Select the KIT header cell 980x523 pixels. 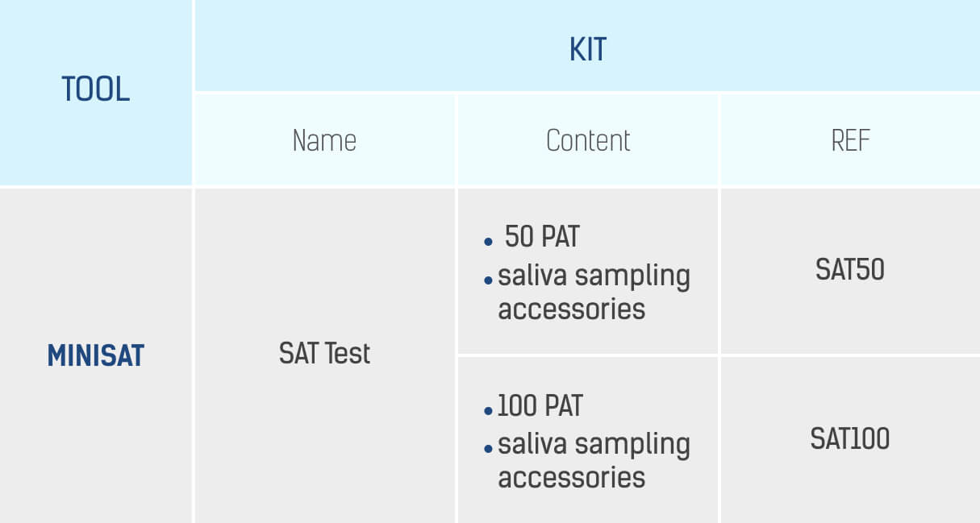[x=587, y=50]
